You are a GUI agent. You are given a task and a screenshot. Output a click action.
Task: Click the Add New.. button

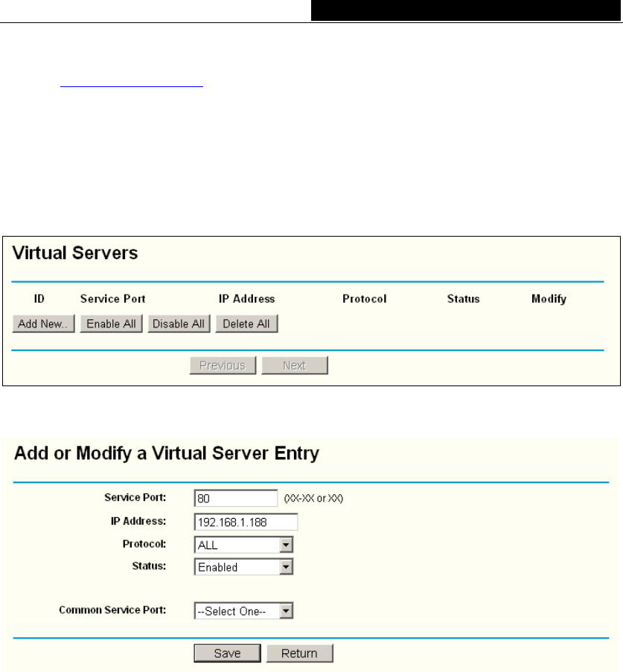click(x=43, y=324)
